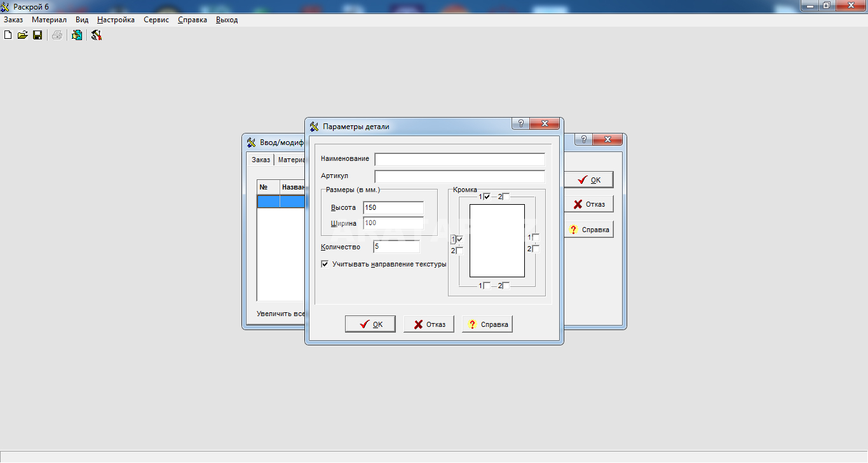Click the Ввод/модиф dialog title icon
Viewport: 868px width, 463px height.
click(251, 142)
